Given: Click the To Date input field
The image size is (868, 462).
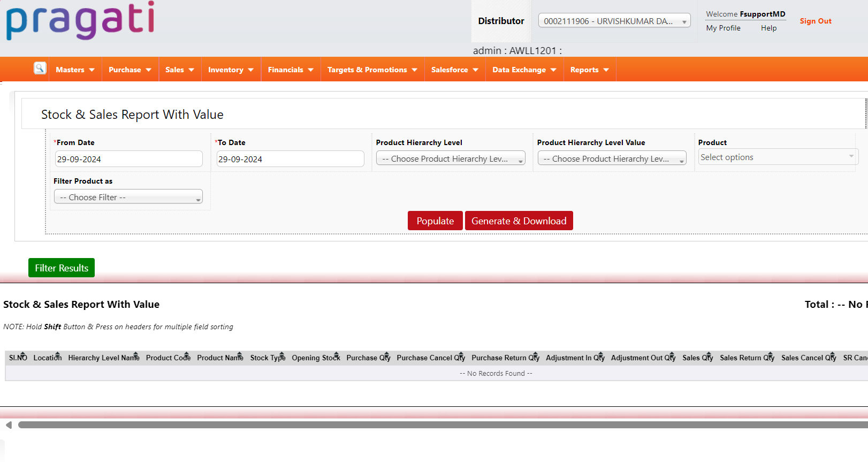Looking at the screenshot, I should (x=290, y=159).
